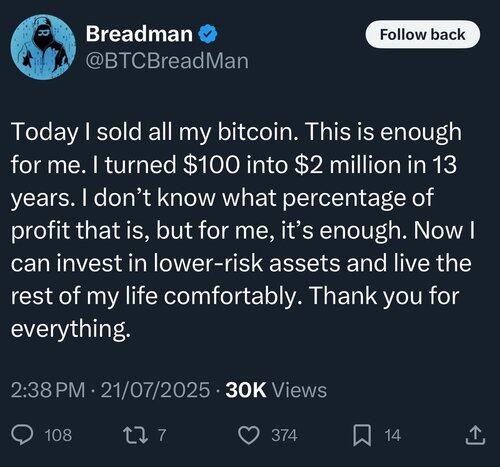The width and height of the screenshot is (500, 467).
Task: Click the 374 likes count
Action: point(284,435)
